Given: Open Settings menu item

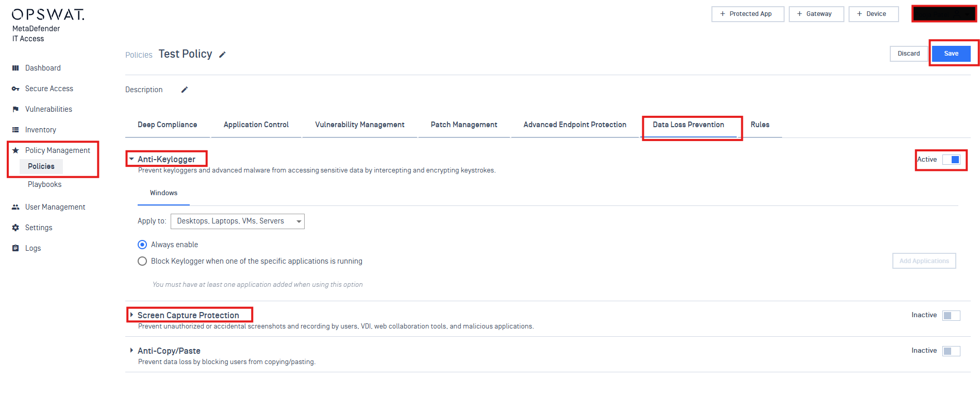Looking at the screenshot, I should coord(39,228).
